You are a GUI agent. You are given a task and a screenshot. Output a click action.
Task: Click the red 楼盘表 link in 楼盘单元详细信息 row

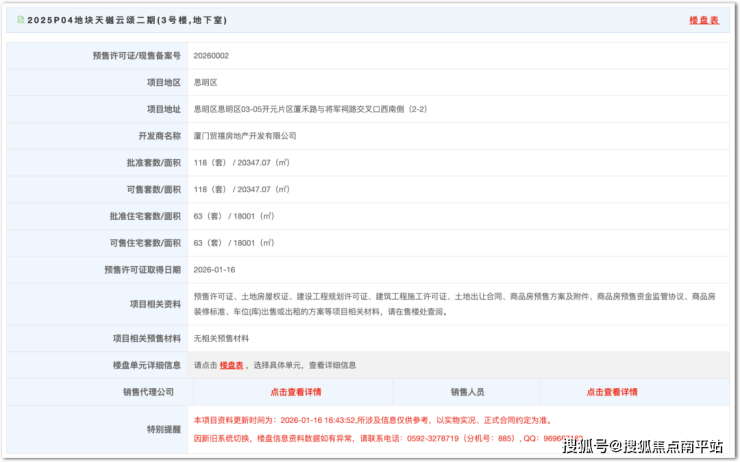(x=231, y=365)
